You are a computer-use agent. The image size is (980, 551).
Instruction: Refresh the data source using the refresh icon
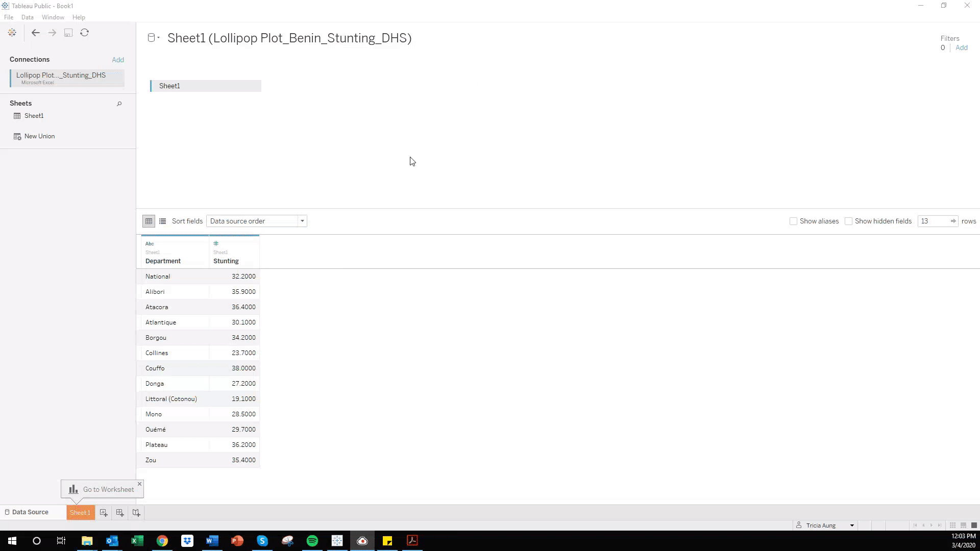[x=85, y=33]
